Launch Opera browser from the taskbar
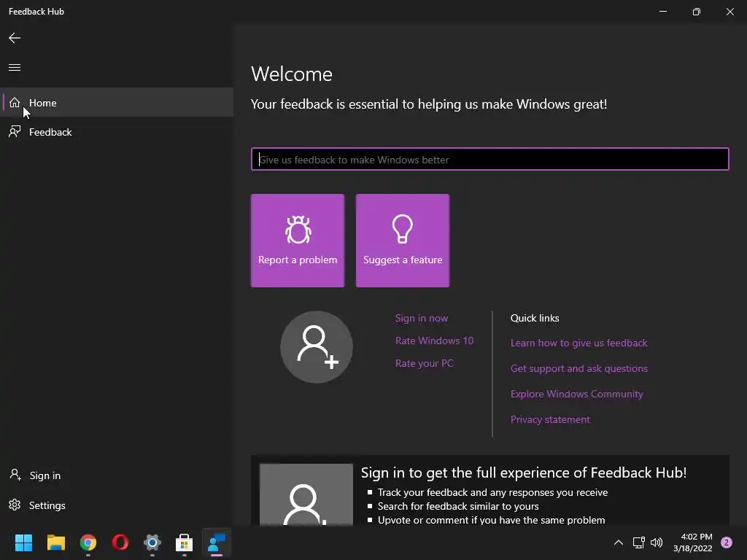The height and width of the screenshot is (560, 747). (x=120, y=542)
